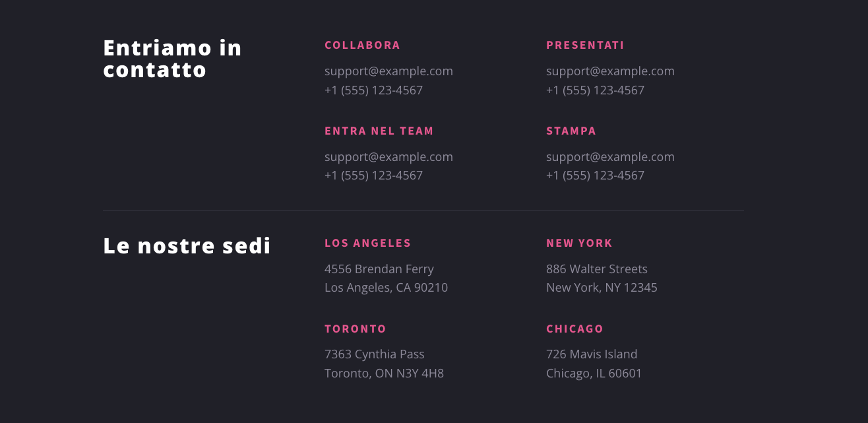Click the Toronto office title
This screenshot has width=868, height=423.
click(356, 329)
